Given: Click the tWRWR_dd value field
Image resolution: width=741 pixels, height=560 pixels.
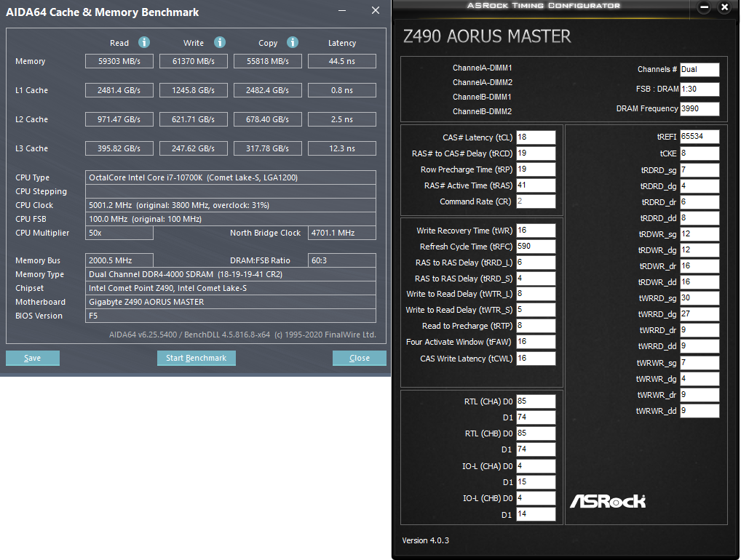Looking at the screenshot, I should tap(700, 411).
